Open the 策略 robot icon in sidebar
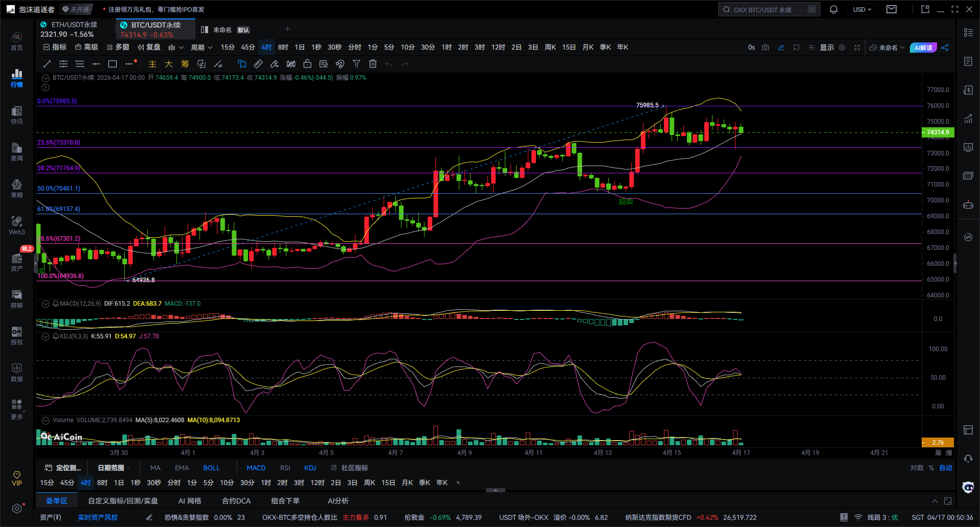Viewport: 980px width, 527px height. coord(17,188)
